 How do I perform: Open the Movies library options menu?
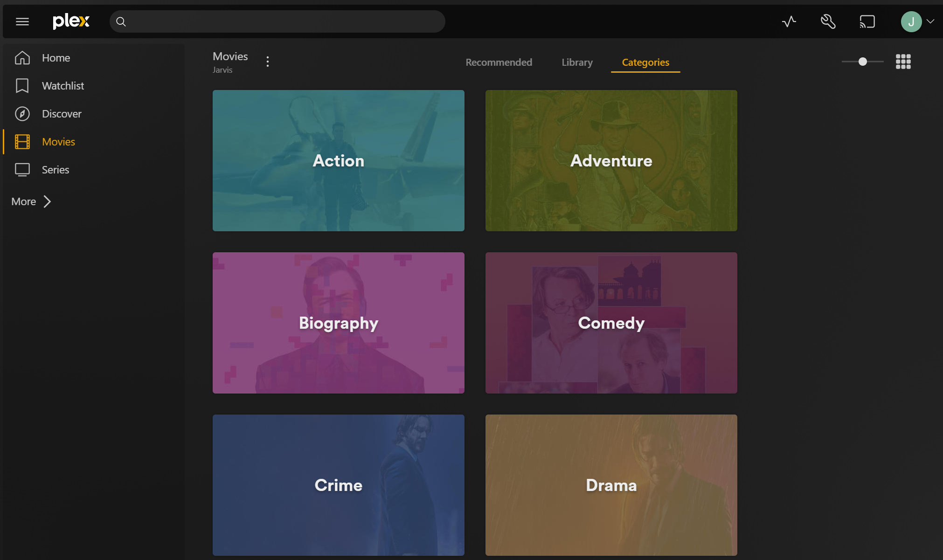pyautogui.click(x=268, y=61)
